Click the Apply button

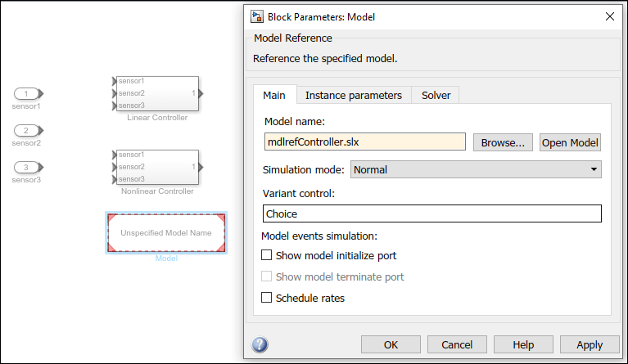[x=589, y=344]
